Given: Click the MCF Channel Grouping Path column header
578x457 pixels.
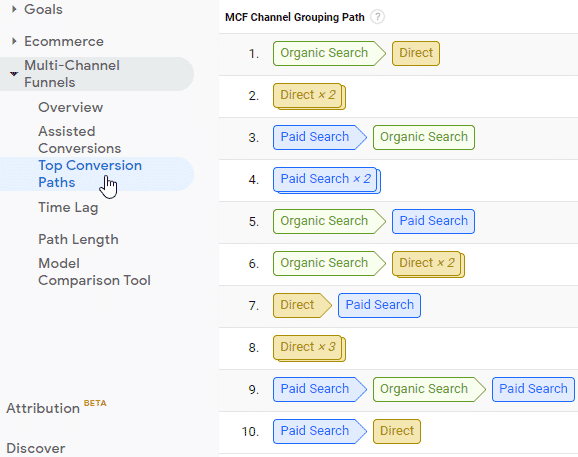Looking at the screenshot, I should pyautogui.click(x=295, y=17).
